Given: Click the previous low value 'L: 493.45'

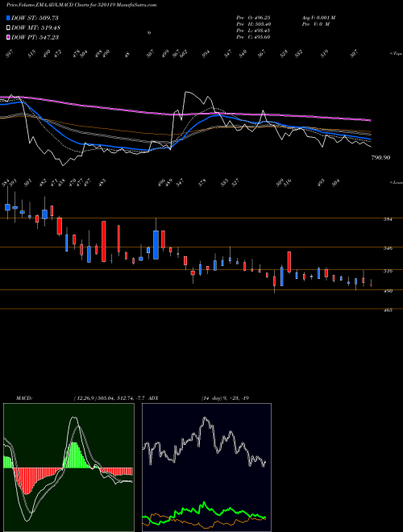Looking at the screenshot, I should (x=258, y=31).
